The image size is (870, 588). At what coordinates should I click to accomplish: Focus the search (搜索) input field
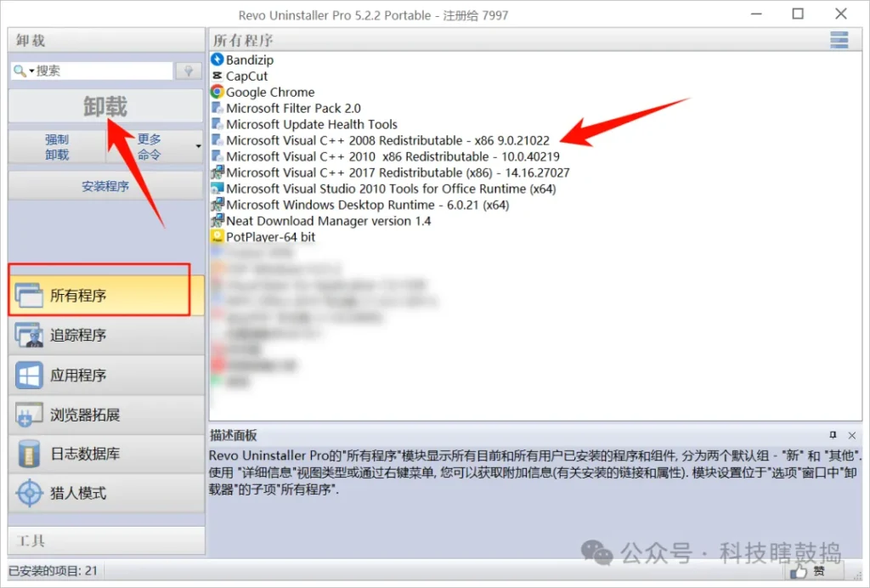point(103,71)
